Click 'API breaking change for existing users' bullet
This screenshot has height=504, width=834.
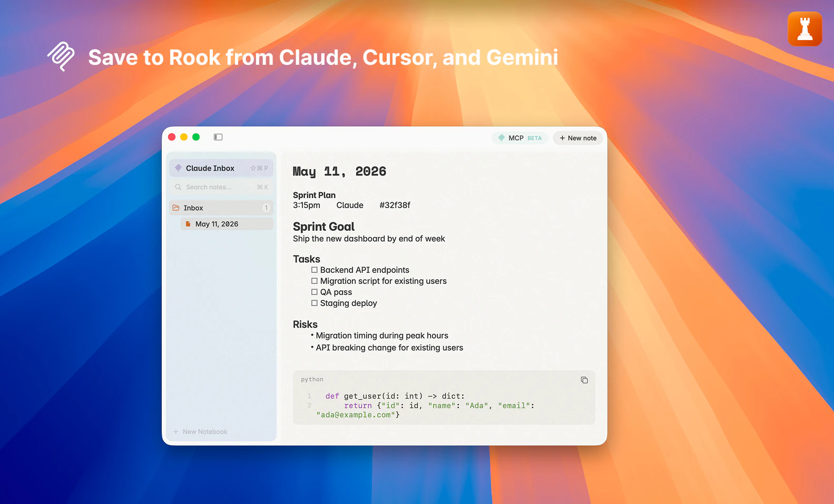click(x=389, y=348)
